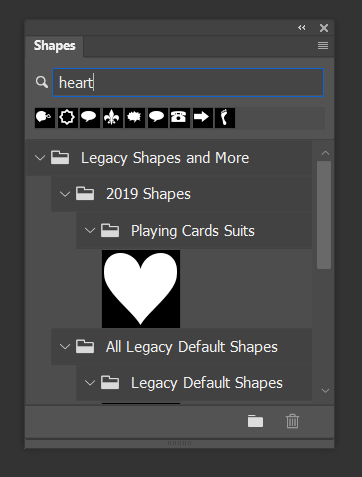The height and width of the screenshot is (477, 362).
Task: Select the heart shape thumbnail
Action: pyautogui.click(x=141, y=289)
